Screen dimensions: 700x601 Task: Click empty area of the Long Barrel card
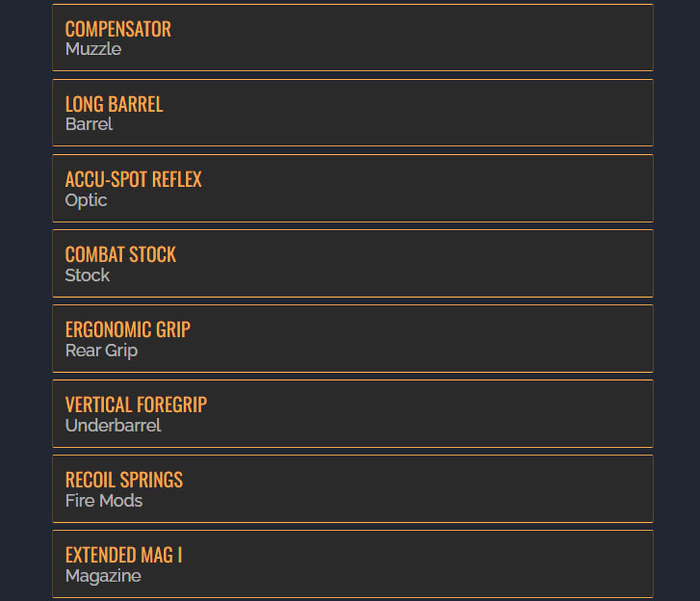click(x=405, y=113)
